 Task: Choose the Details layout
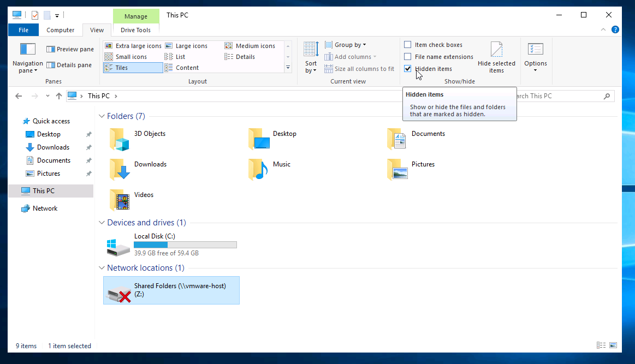pos(240,57)
